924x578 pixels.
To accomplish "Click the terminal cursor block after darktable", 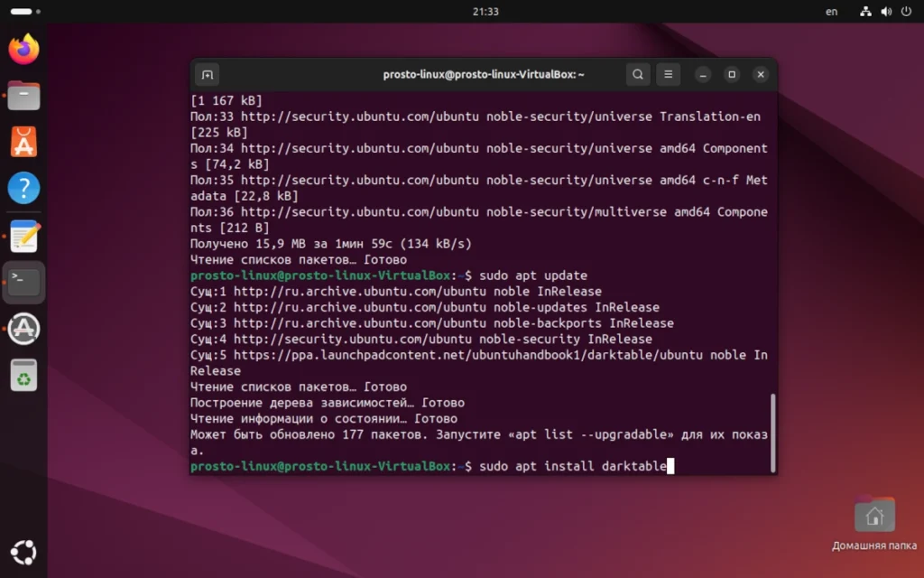I will 670,467.
